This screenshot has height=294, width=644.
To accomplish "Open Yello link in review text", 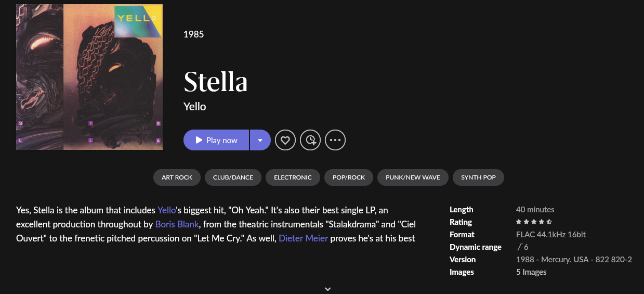I will [x=167, y=210].
